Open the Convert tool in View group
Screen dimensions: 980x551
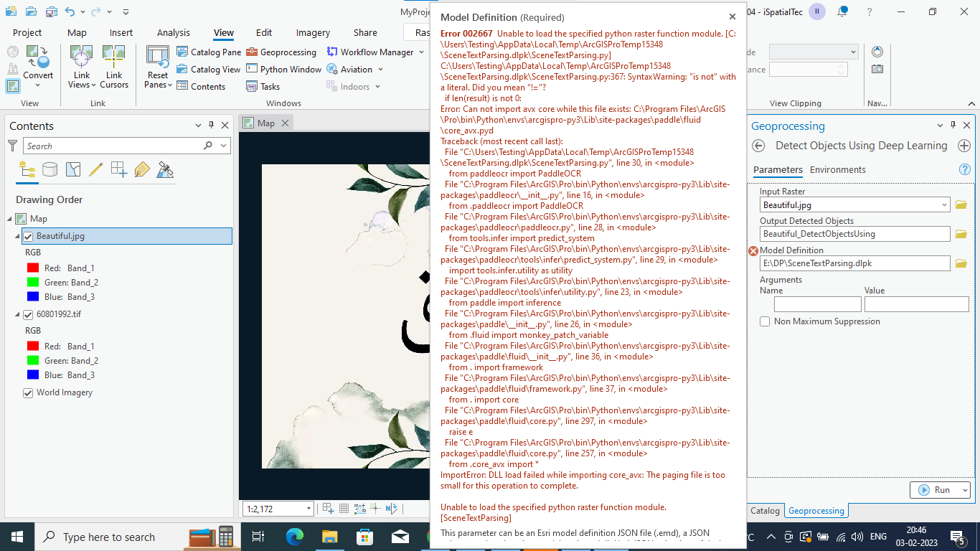click(x=38, y=67)
